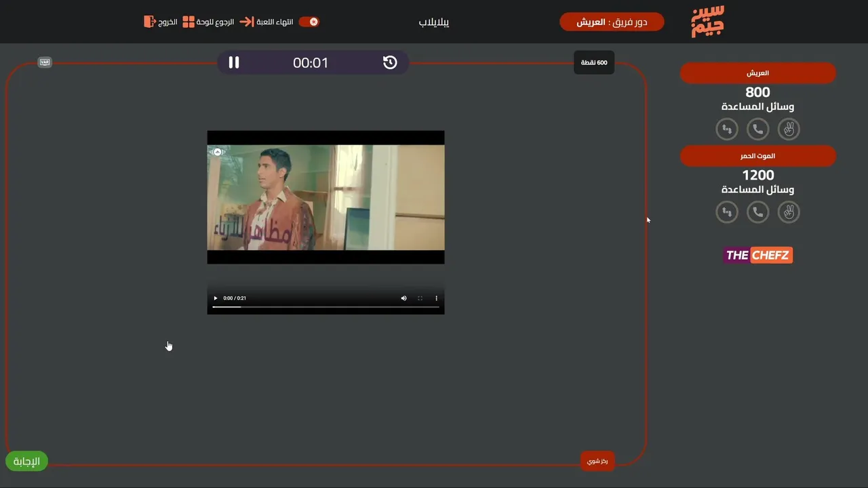Use الموت الحمر team's two-fingers helper
The height and width of the screenshot is (488, 868).
[x=789, y=212]
